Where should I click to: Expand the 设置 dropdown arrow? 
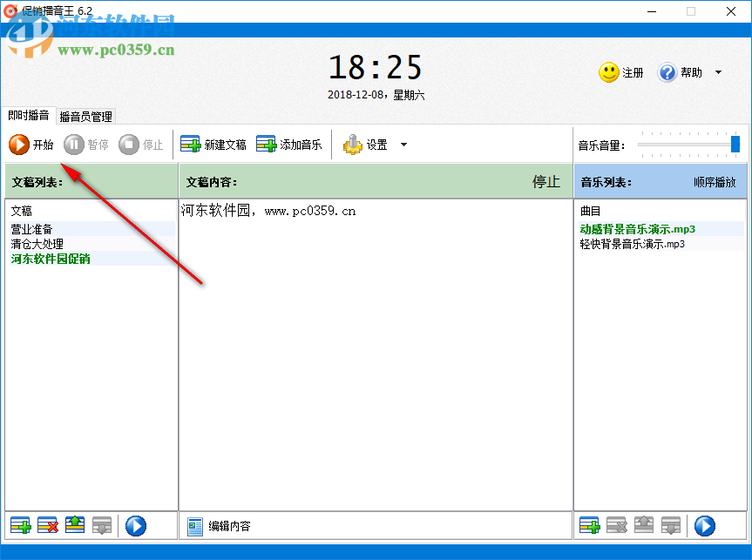point(402,145)
